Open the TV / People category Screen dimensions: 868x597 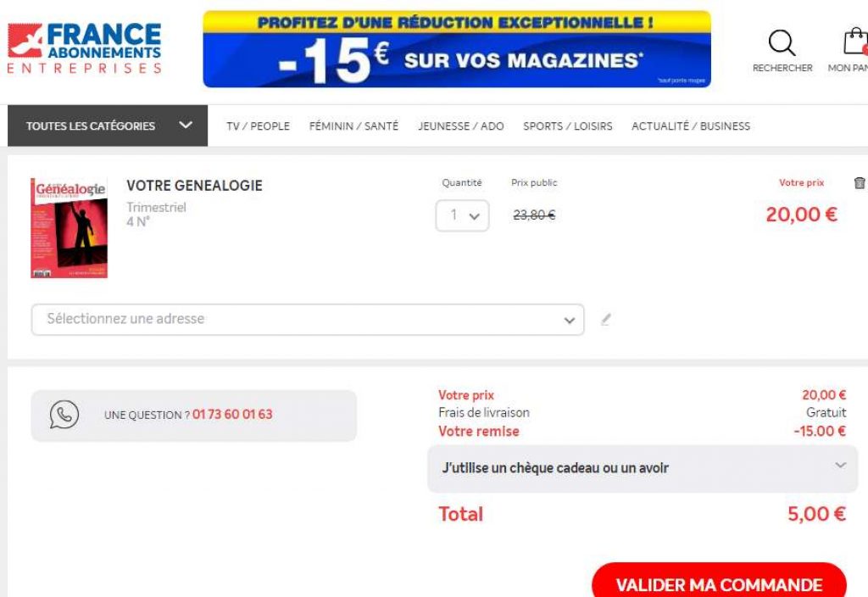[x=258, y=126]
